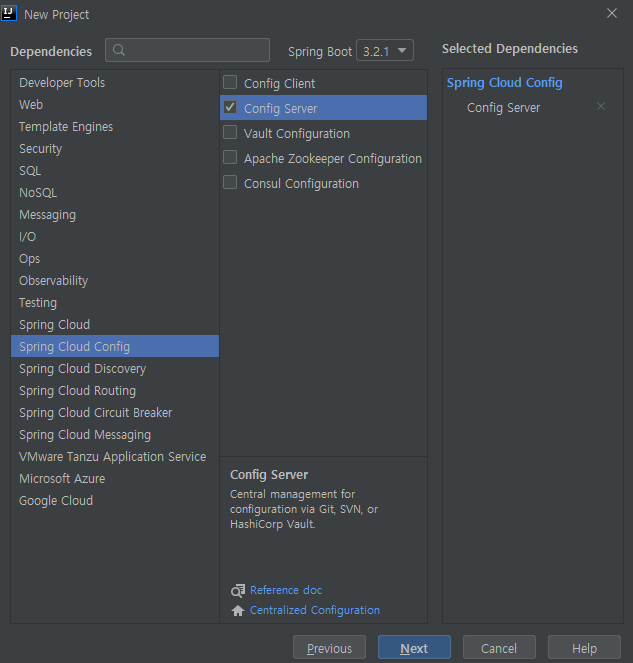The image size is (633, 663).
Task: Click the Vault Configuration dependency label
Action: tap(297, 133)
